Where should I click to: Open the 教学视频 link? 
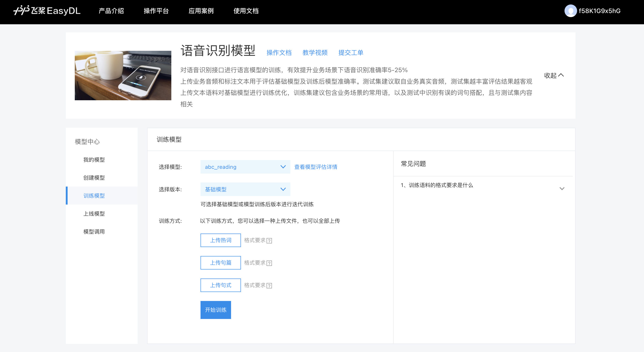point(315,53)
